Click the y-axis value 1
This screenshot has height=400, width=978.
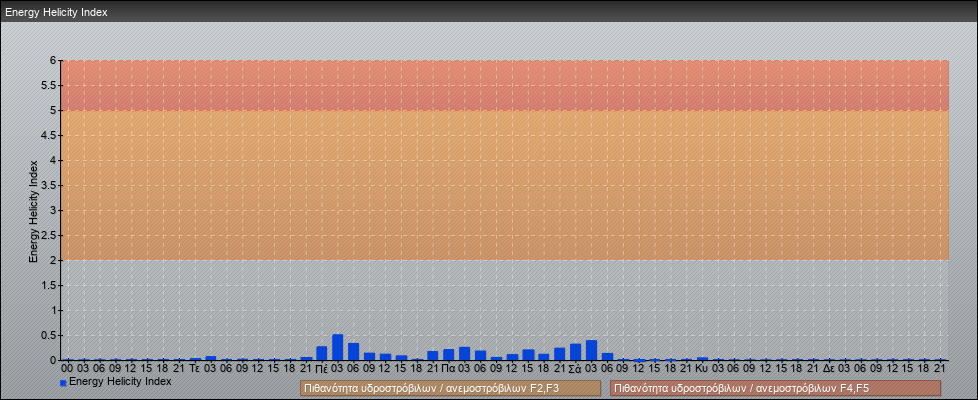tap(54, 310)
